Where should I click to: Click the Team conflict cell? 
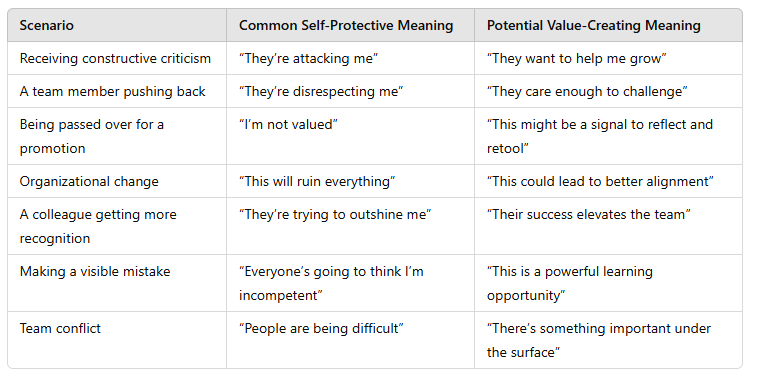pyautogui.click(x=117, y=340)
